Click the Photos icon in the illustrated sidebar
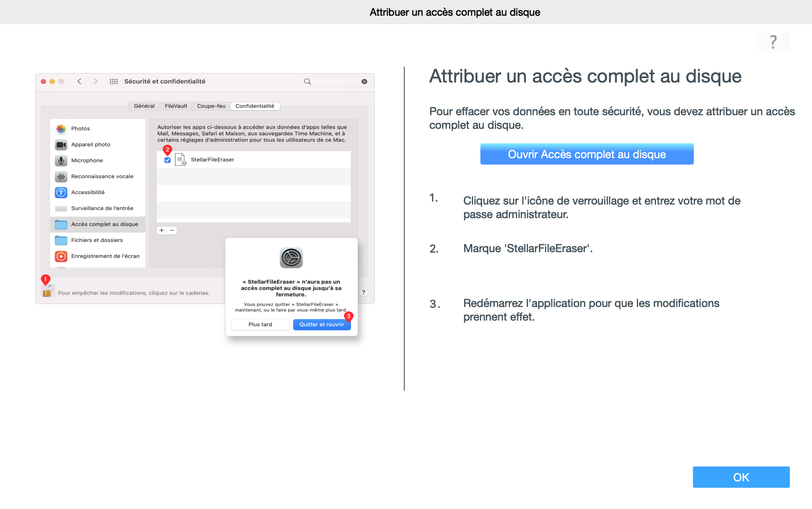 tap(61, 128)
